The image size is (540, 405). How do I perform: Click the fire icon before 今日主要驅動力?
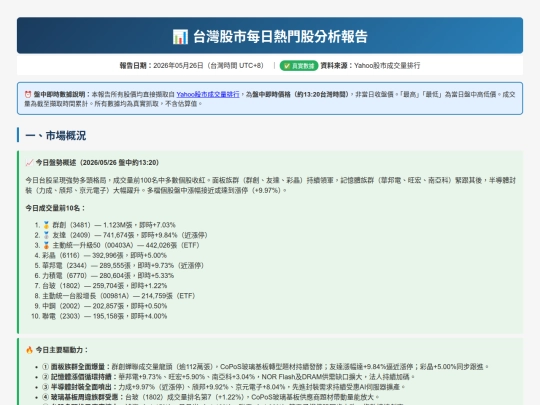pos(29,350)
